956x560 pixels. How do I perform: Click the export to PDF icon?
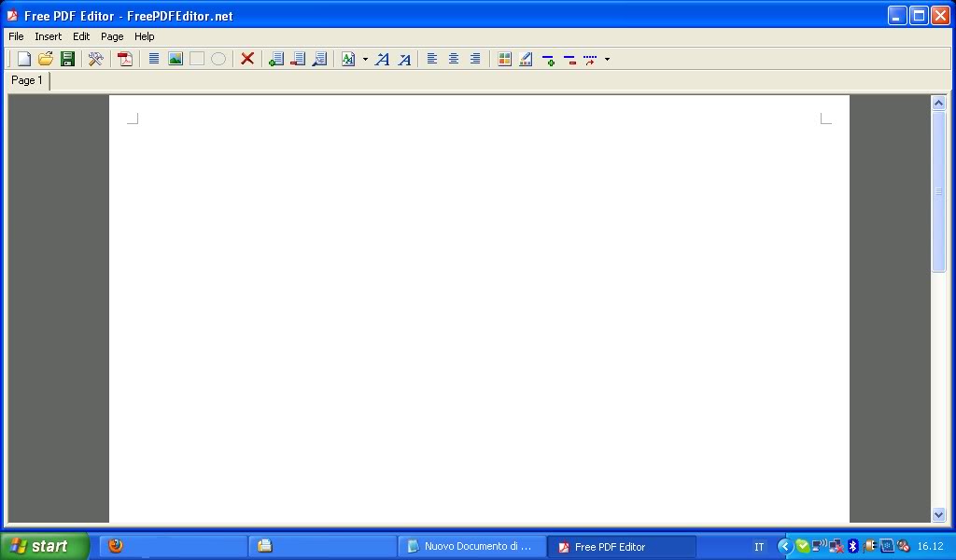pyautogui.click(x=125, y=59)
